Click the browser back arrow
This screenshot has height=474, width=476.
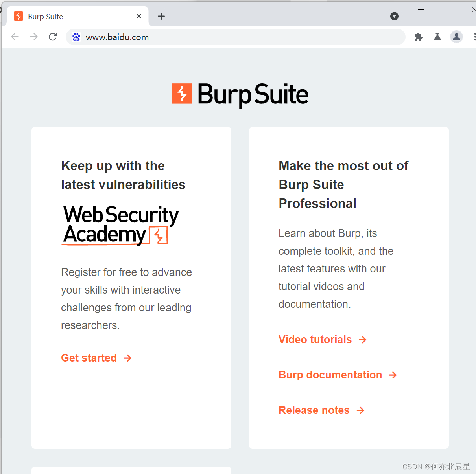pos(15,37)
